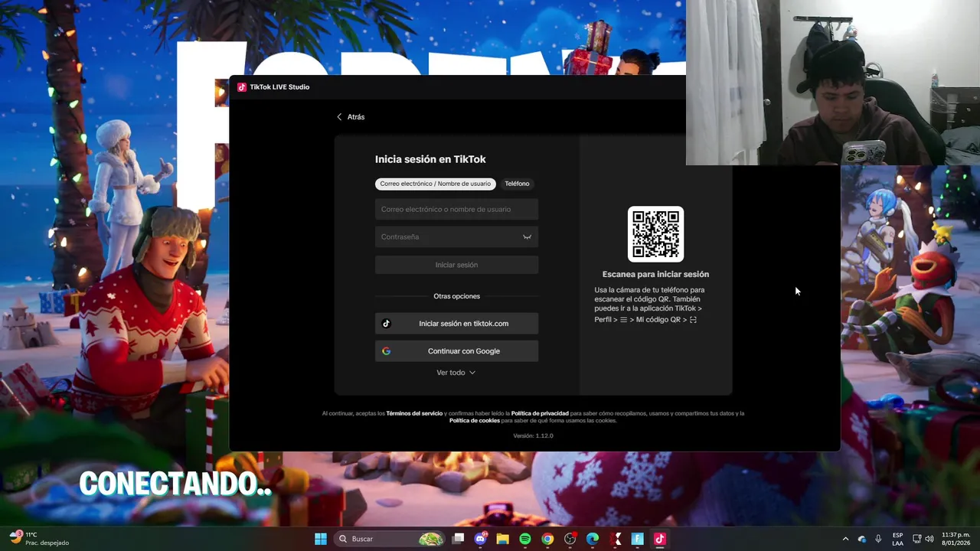Open Política de cookies link
Image resolution: width=980 pixels, height=551 pixels.
pyautogui.click(x=475, y=420)
